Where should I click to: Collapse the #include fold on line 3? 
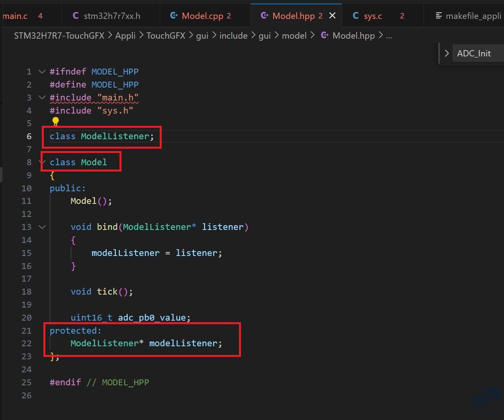pyautogui.click(x=42, y=97)
